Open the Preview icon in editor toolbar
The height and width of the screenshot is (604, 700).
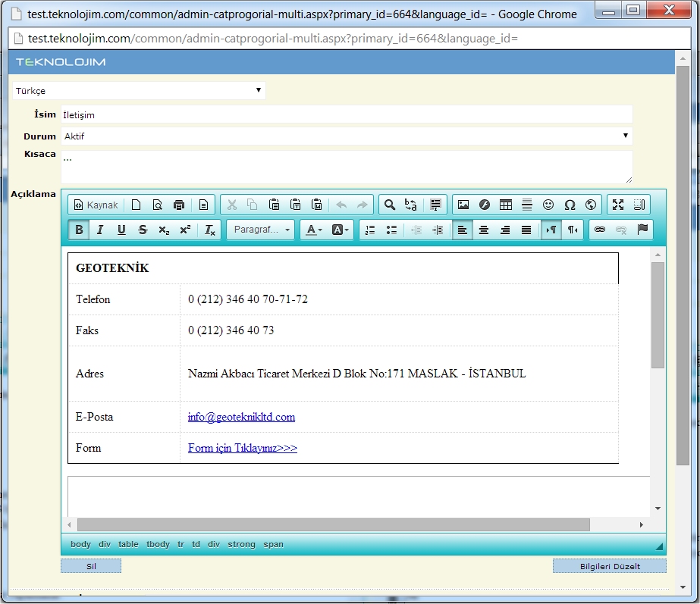point(157,205)
